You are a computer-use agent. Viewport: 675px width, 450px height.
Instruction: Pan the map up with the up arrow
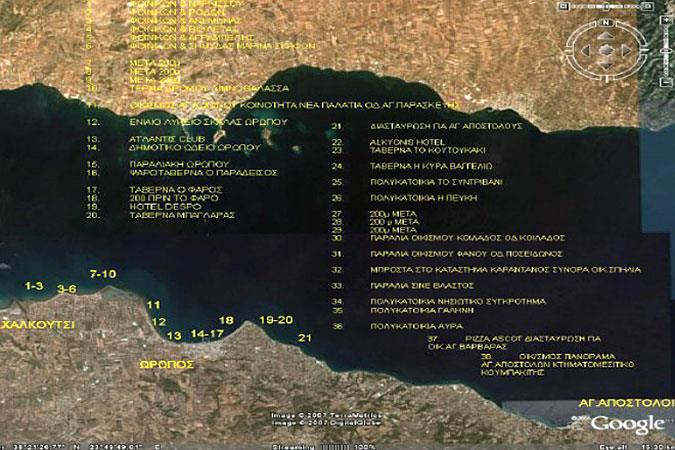[x=604, y=37]
